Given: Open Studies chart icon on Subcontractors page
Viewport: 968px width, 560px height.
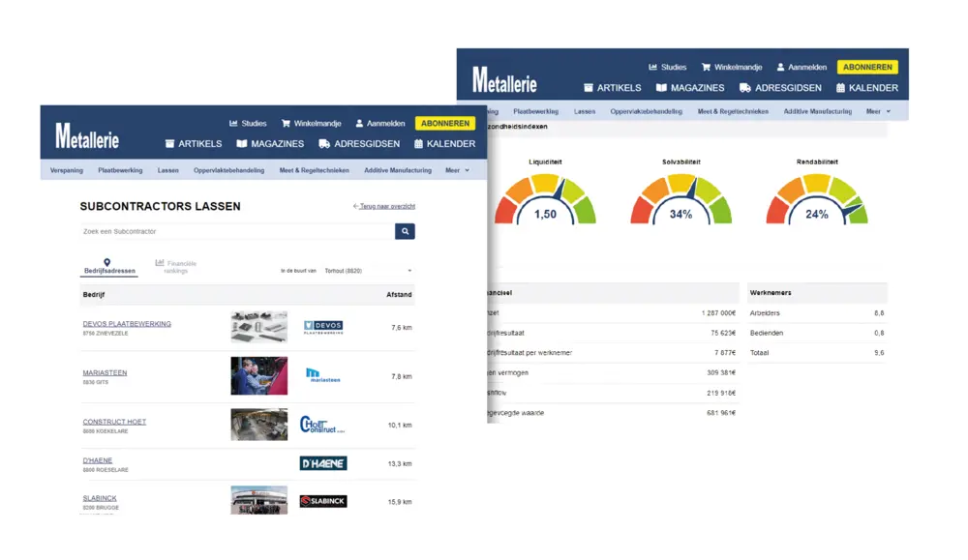Looking at the screenshot, I should coord(233,124).
